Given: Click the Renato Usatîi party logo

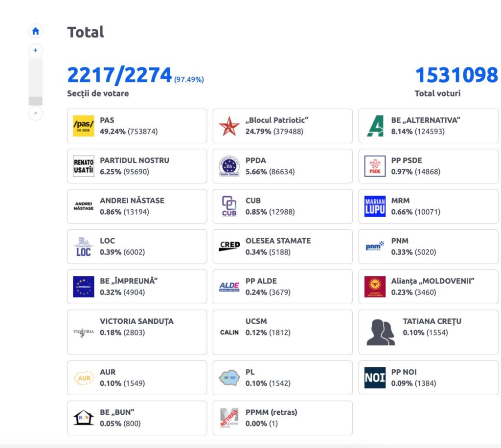Looking at the screenshot, I should (83, 166).
